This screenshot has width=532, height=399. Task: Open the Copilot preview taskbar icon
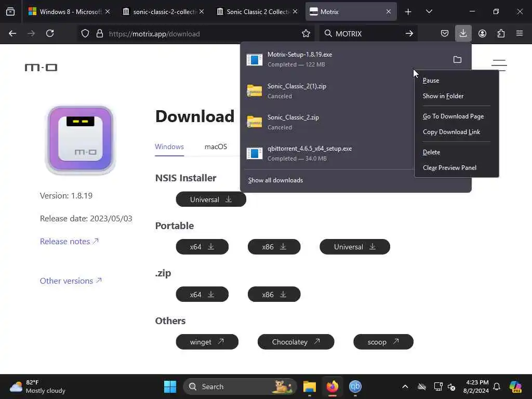click(515, 387)
